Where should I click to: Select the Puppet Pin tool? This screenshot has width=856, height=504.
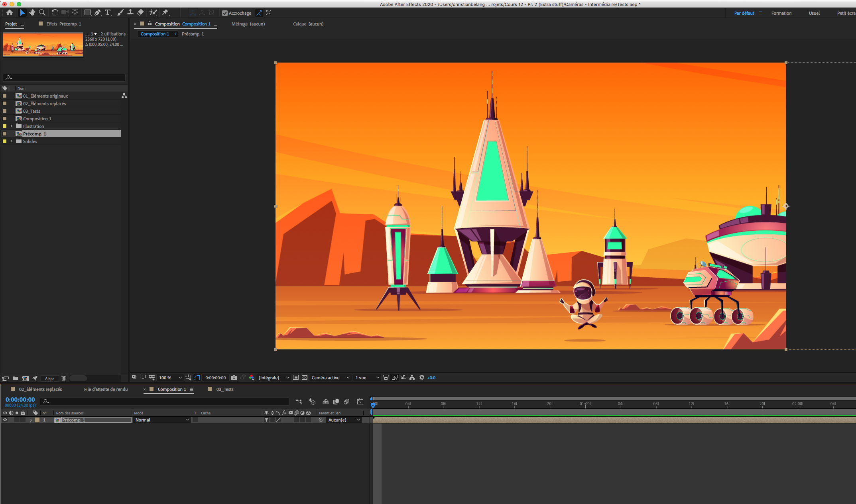point(165,13)
